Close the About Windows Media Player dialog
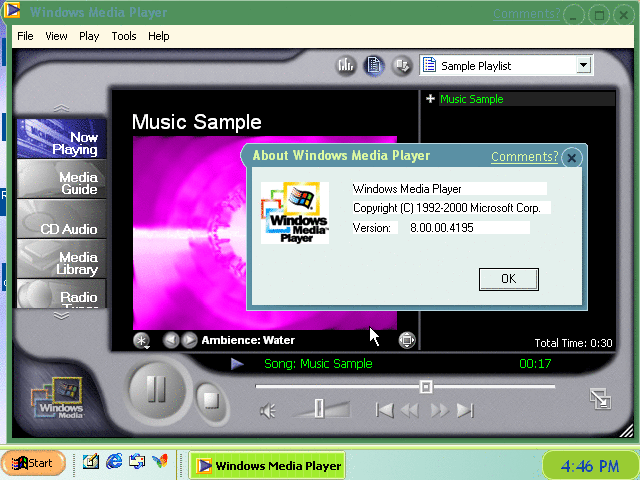Screen dimensions: 640x480 [571, 158]
